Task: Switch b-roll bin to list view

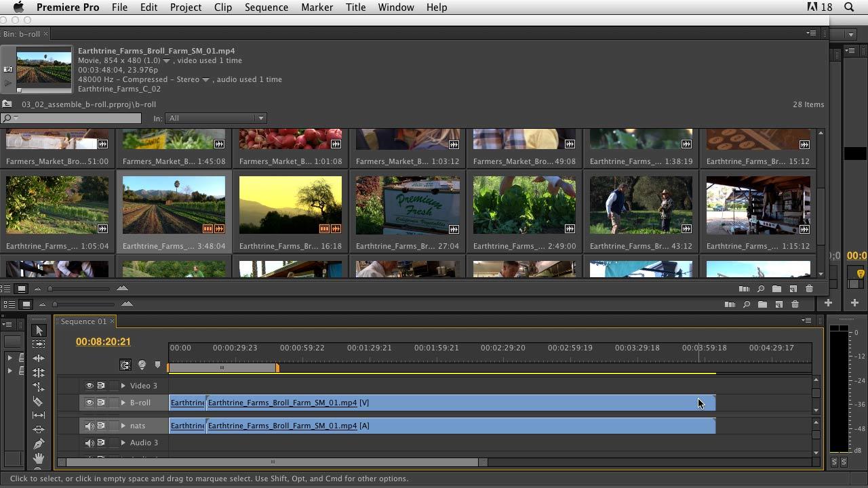Action: (x=5, y=289)
